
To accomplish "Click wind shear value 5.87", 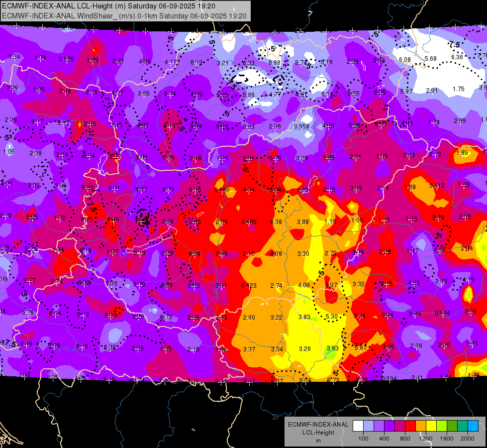I will [x=360, y=347].
